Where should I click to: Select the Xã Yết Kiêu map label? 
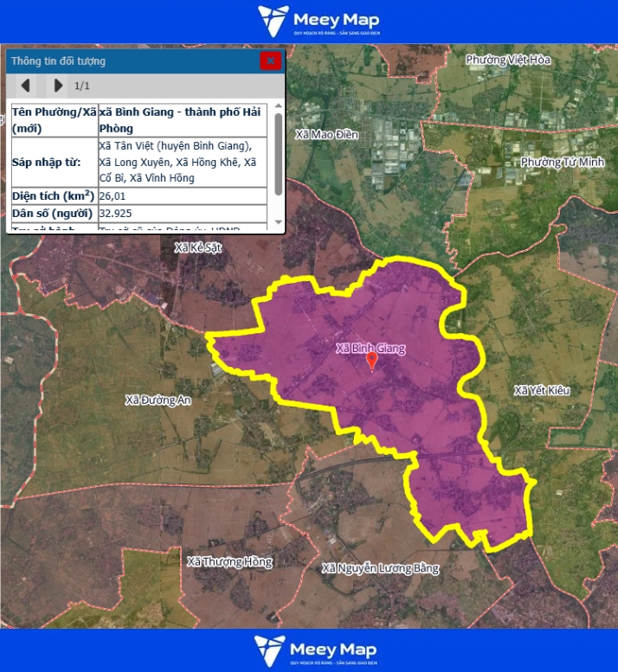(x=542, y=390)
